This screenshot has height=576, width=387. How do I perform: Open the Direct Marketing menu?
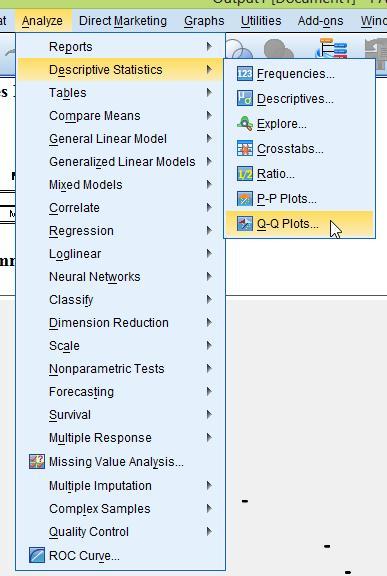click(123, 21)
